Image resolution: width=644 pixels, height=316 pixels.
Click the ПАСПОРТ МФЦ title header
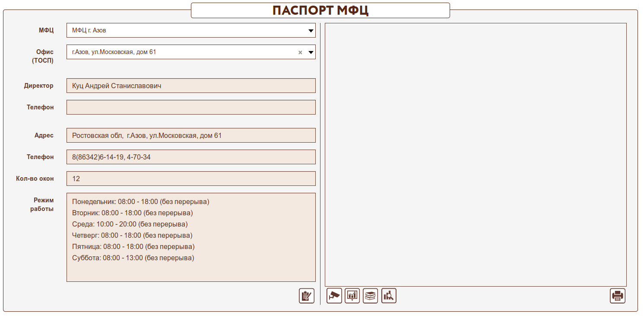pos(320,10)
